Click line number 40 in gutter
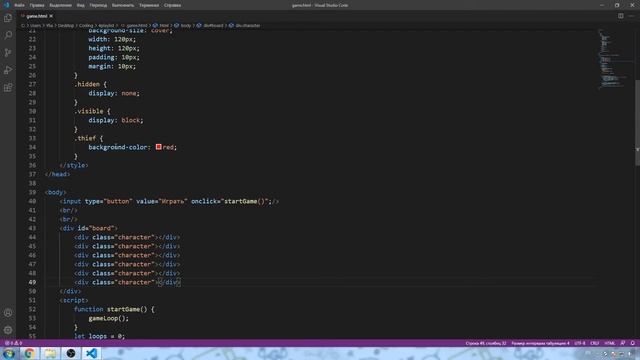This screenshot has height=360, width=640. 32,201
